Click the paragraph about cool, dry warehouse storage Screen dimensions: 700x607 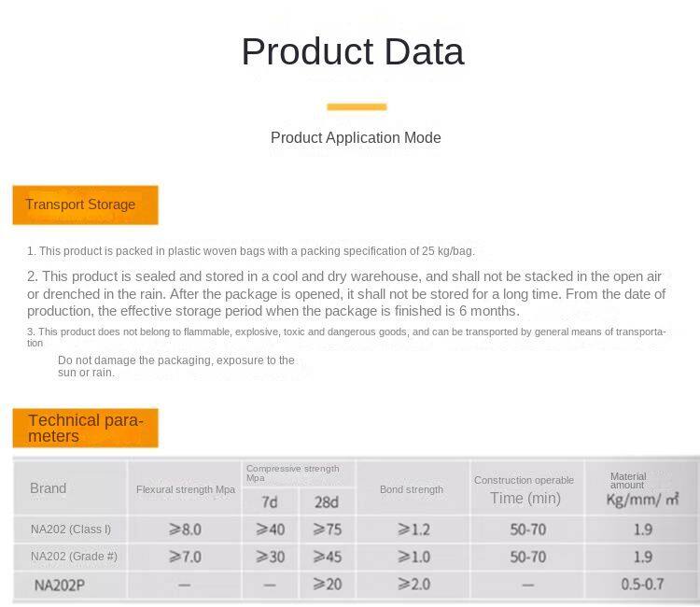(345, 293)
